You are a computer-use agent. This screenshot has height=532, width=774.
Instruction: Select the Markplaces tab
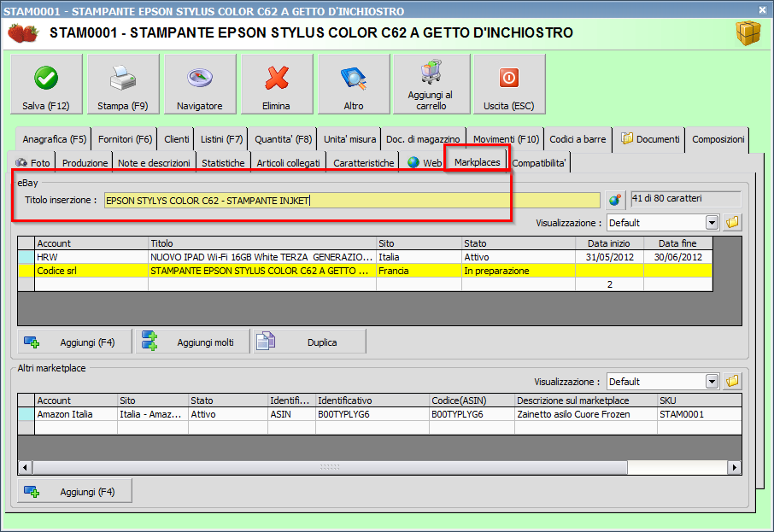477,161
